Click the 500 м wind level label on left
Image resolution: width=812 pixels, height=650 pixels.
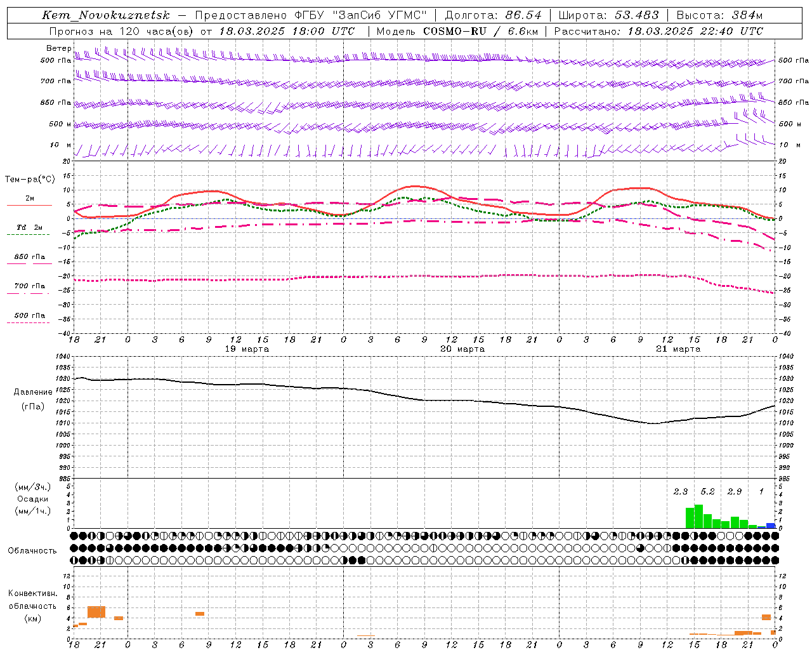(60, 124)
